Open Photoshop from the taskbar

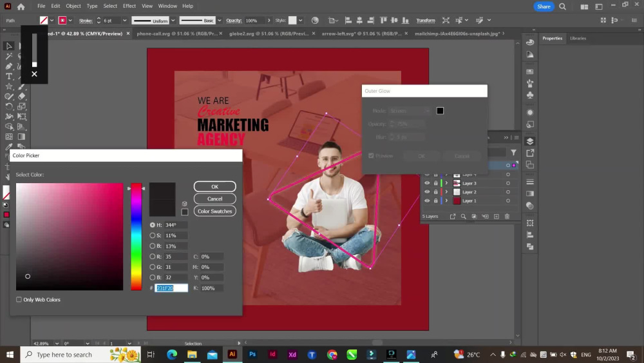252,355
